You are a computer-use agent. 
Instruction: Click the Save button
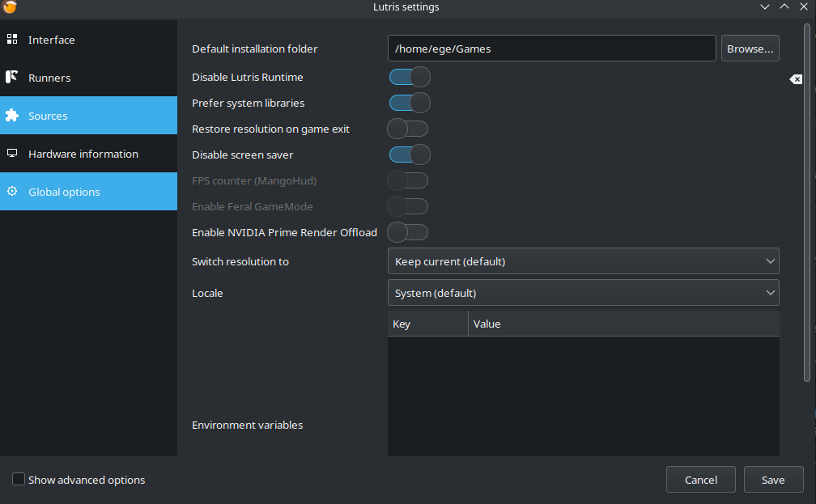point(773,480)
